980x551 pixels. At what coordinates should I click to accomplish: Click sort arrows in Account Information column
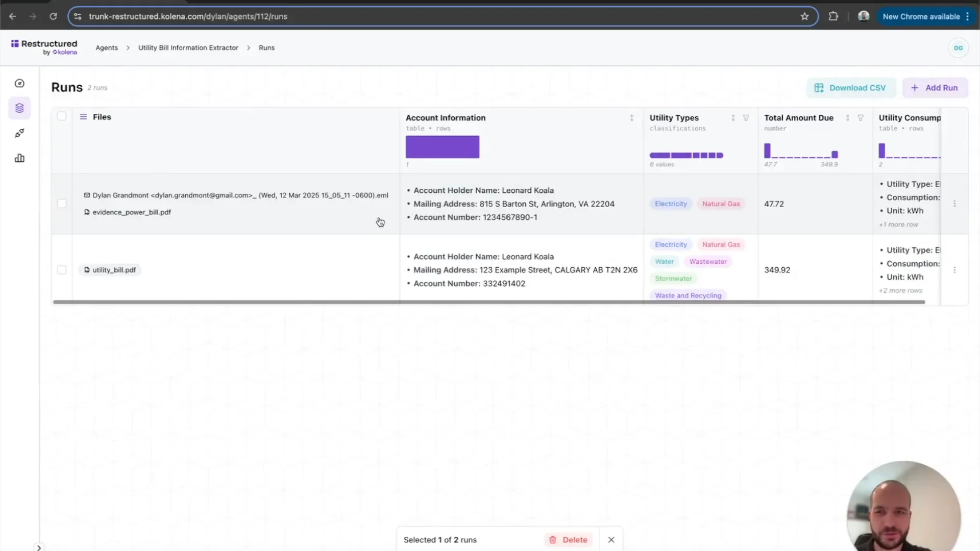[x=631, y=118]
